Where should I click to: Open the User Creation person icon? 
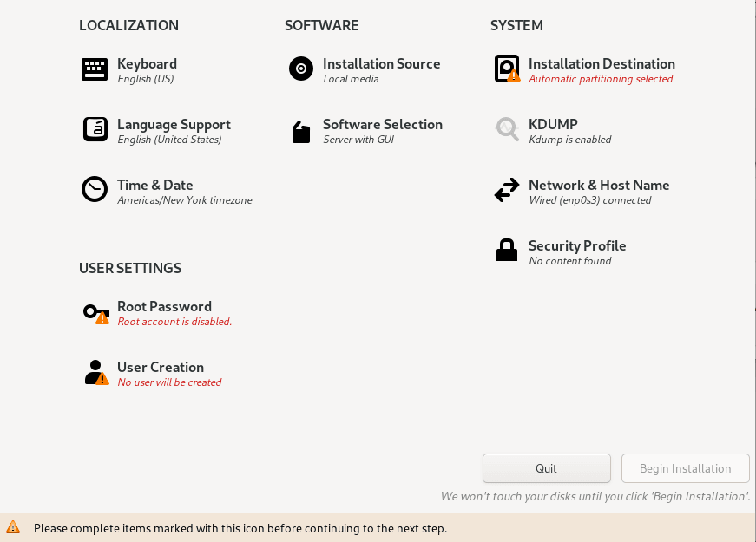coord(93,371)
